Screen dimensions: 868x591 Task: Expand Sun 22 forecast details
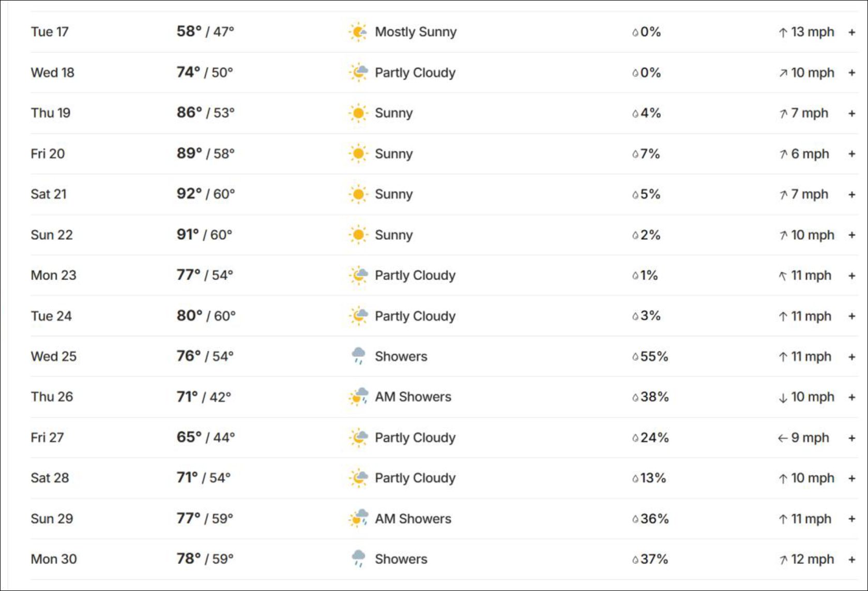click(852, 235)
